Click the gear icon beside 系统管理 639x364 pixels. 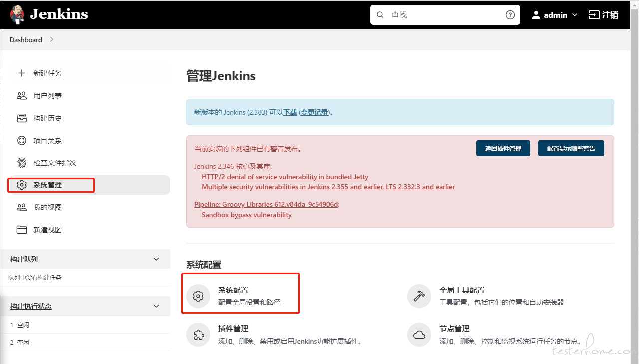[x=22, y=185]
